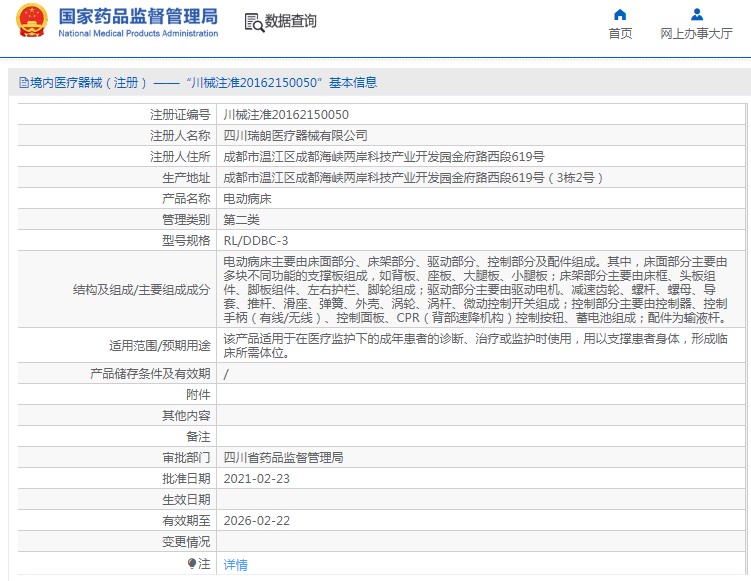Click label 有效期至
This screenshot has width=751, height=581.
click(x=186, y=521)
